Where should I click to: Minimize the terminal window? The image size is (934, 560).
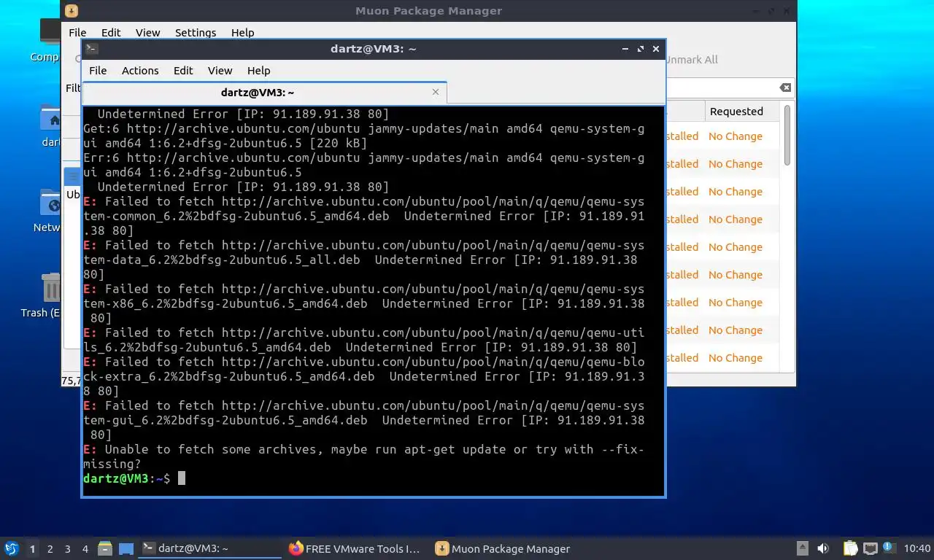[625, 49]
